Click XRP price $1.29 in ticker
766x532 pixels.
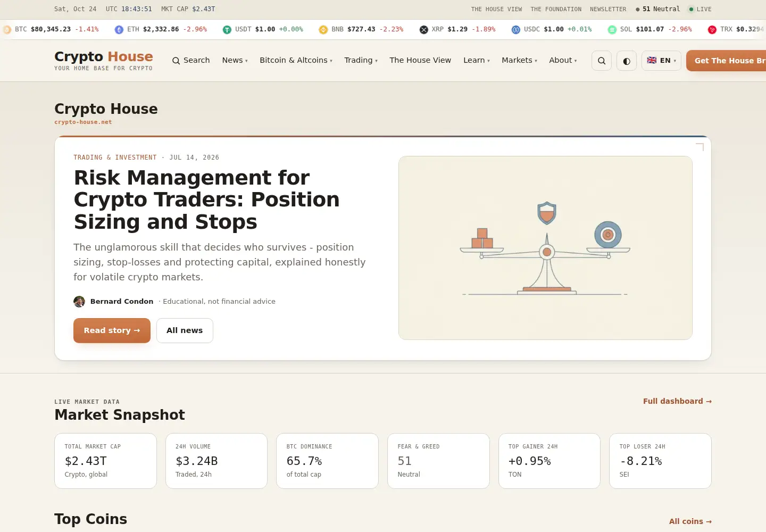click(457, 29)
